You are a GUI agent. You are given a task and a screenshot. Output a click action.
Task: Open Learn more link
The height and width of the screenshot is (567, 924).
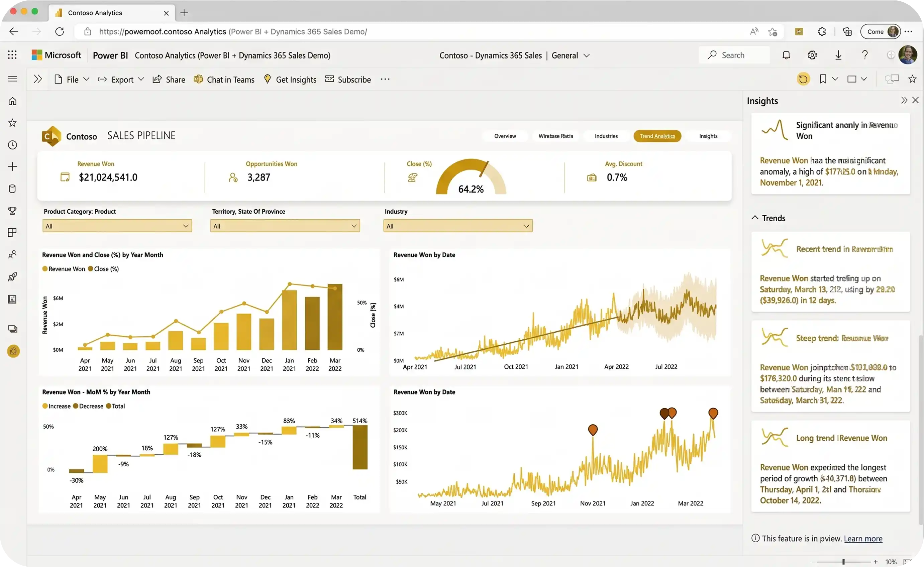[x=863, y=539]
